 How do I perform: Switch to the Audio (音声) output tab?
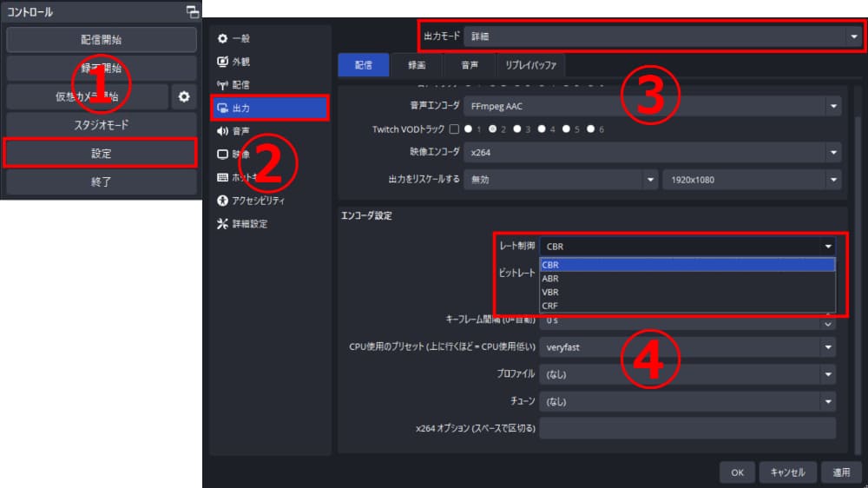tap(470, 65)
